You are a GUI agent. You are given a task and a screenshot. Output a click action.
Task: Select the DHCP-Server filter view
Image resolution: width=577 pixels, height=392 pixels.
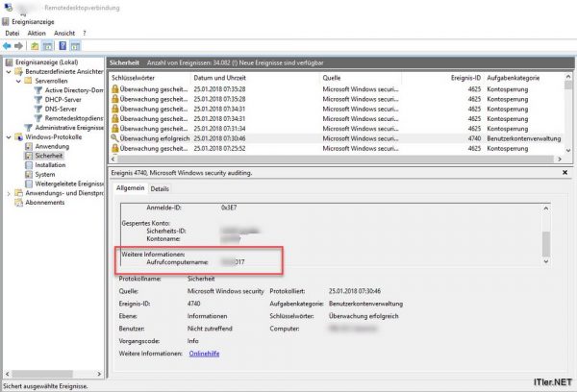[x=63, y=99]
